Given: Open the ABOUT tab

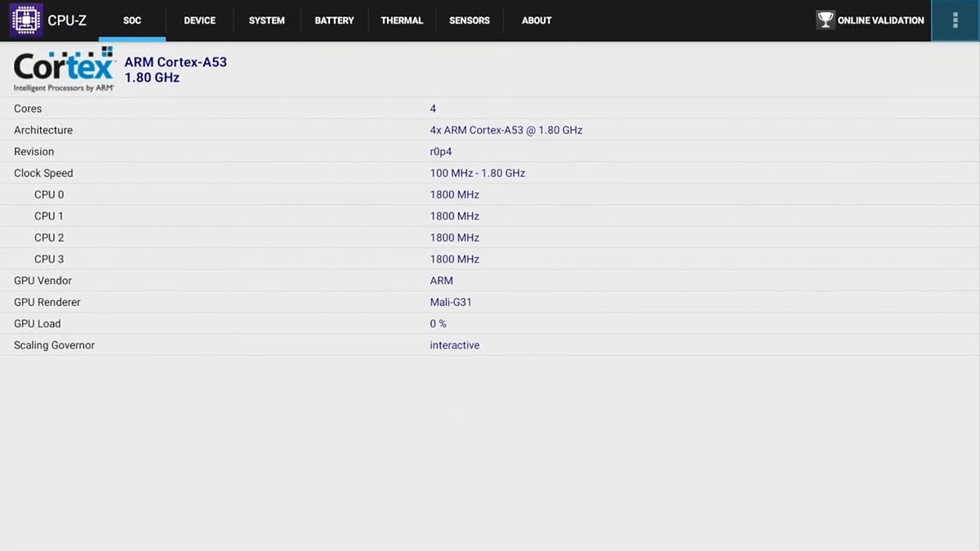Looking at the screenshot, I should [x=537, y=20].
